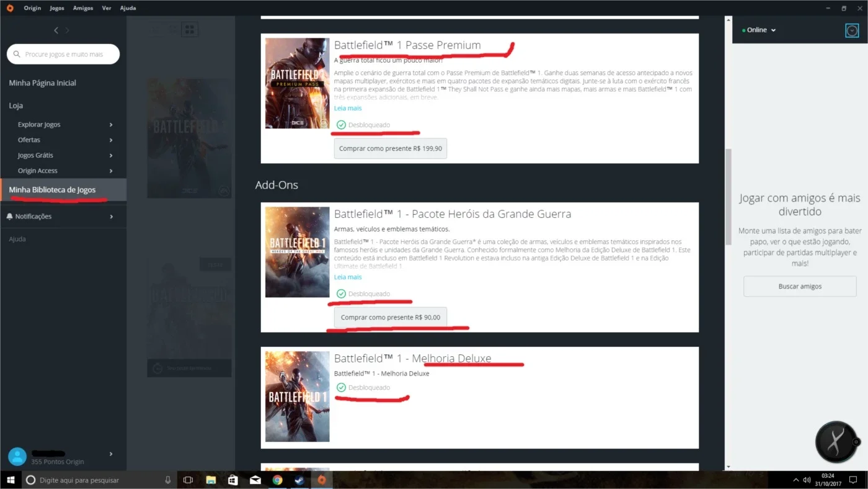Open 'Leia mais' under Passe Premium
This screenshot has width=868, height=489.
348,108
